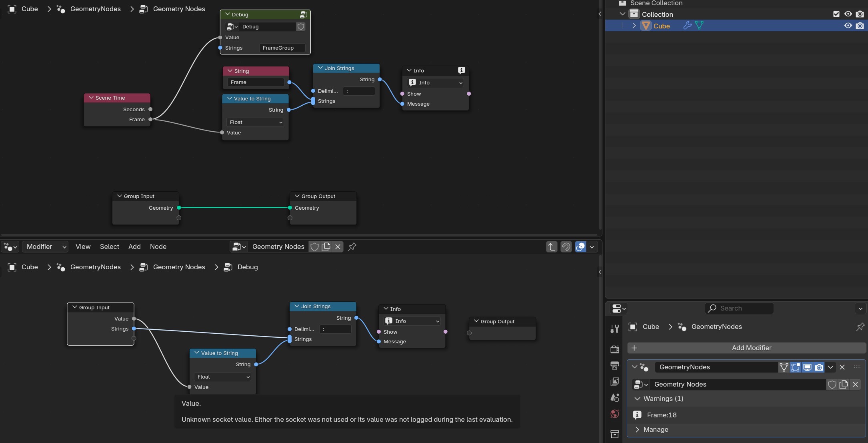Open Float data type dropdown in lower Value to String

point(222,377)
